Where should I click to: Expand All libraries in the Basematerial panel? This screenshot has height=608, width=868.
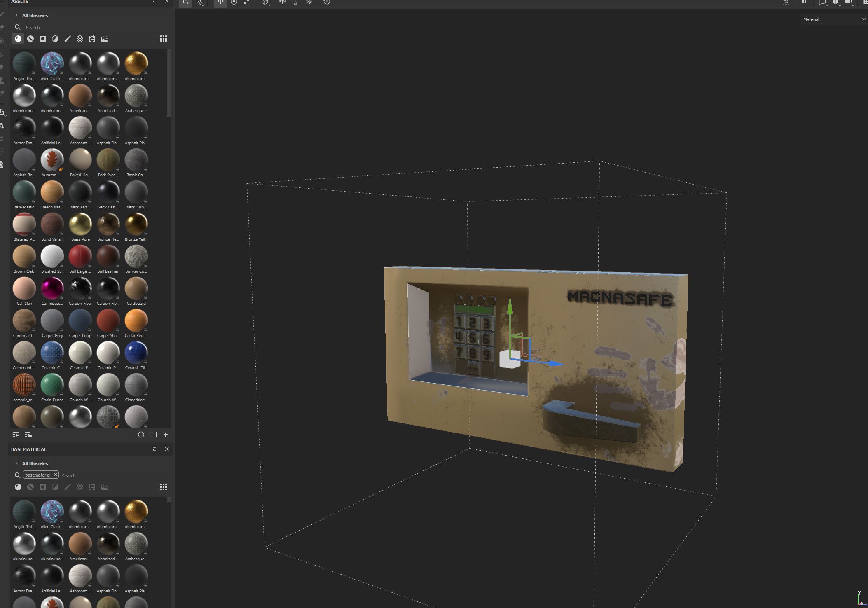point(16,464)
